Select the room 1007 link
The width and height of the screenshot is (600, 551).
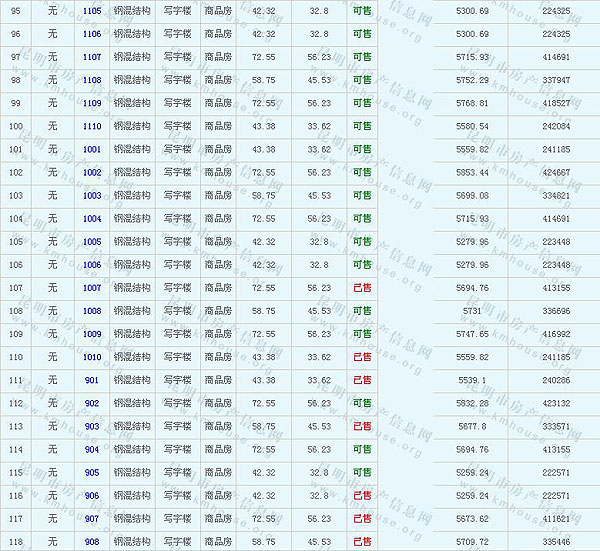92,287
